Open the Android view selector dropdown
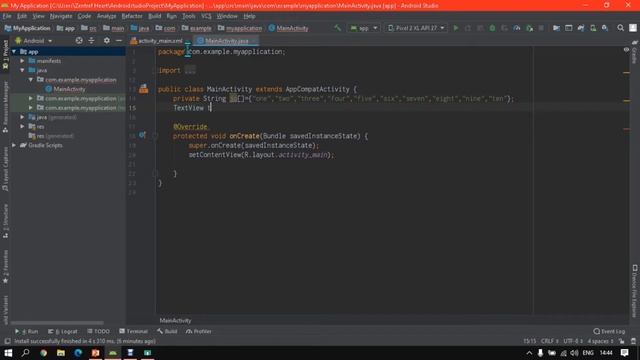Image resolution: width=640 pixels, height=360 pixels. (x=33, y=41)
